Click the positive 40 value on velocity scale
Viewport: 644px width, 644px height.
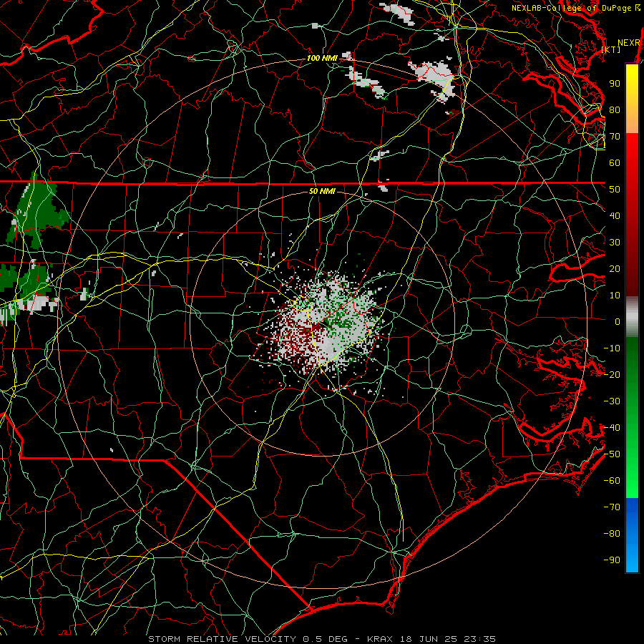click(615, 216)
